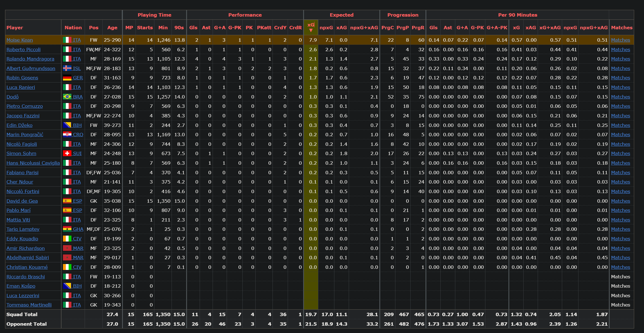Click Squad Total row label
The image size is (644, 333).
22,314
